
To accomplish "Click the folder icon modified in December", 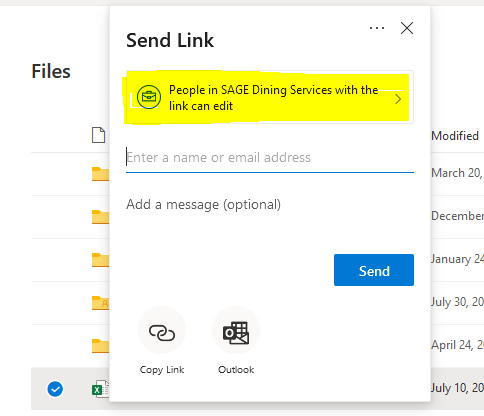I will [x=100, y=217].
